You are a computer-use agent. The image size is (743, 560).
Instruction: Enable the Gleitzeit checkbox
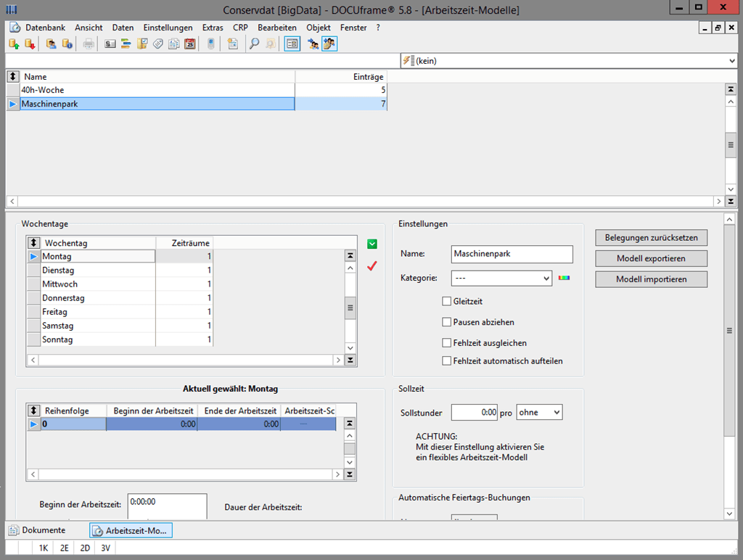click(447, 302)
